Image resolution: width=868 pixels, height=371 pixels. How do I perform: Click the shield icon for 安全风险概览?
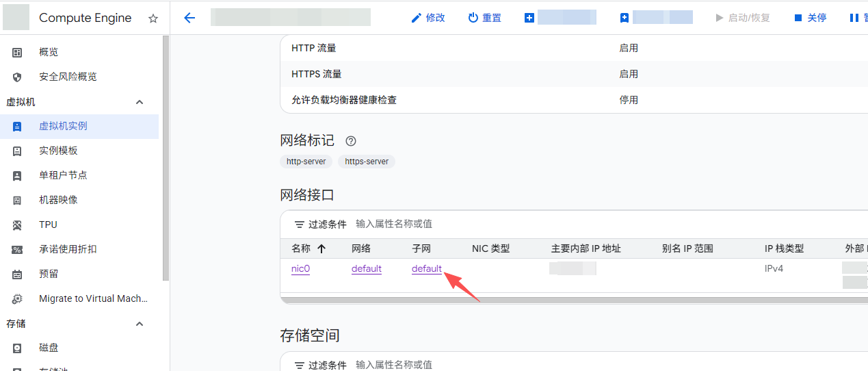pyautogui.click(x=17, y=77)
